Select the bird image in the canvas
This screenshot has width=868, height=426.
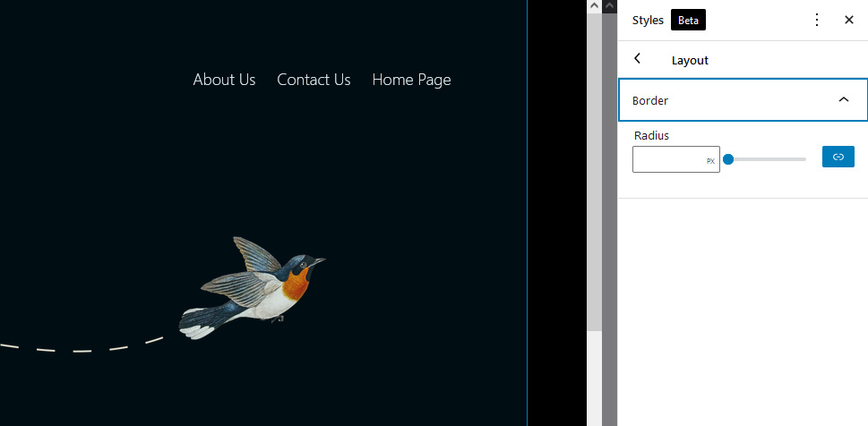pos(252,288)
